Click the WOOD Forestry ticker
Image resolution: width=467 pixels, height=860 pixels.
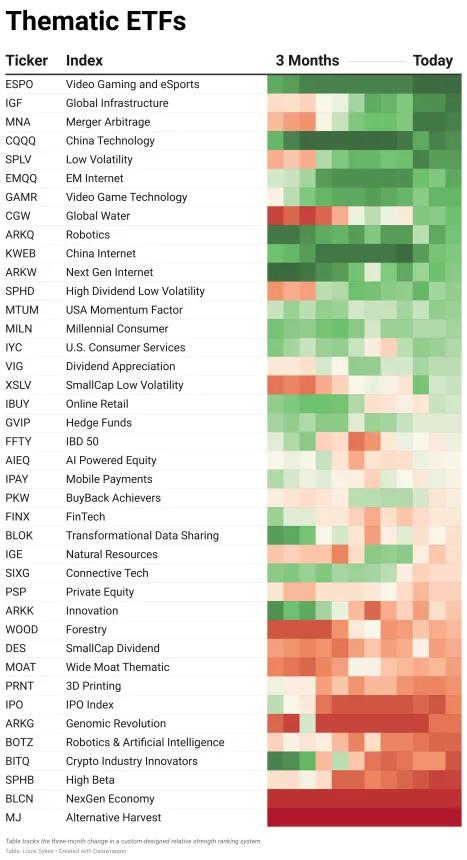(x=21, y=630)
